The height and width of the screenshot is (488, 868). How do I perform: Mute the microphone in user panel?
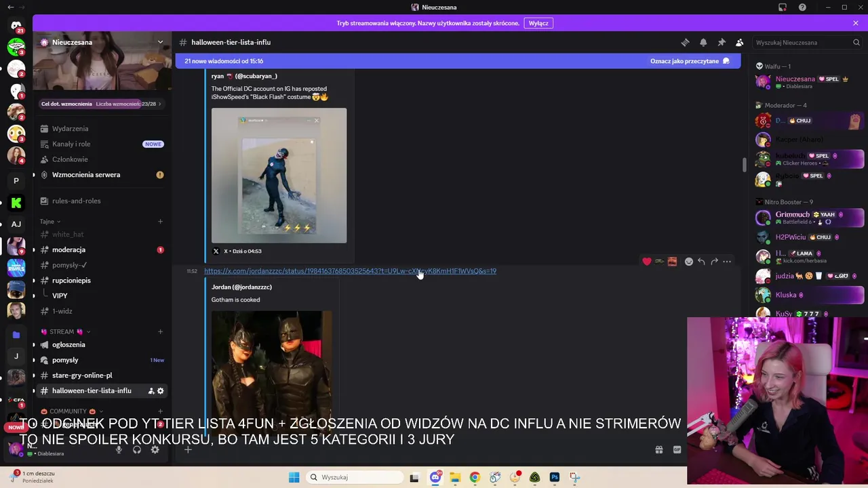point(119,449)
